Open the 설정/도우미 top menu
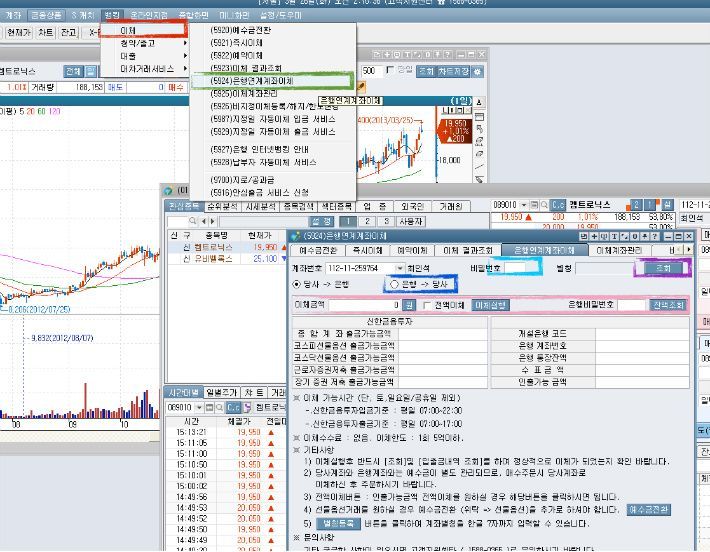Viewport: 710px width, 552px height. pyautogui.click(x=281, y=15)
